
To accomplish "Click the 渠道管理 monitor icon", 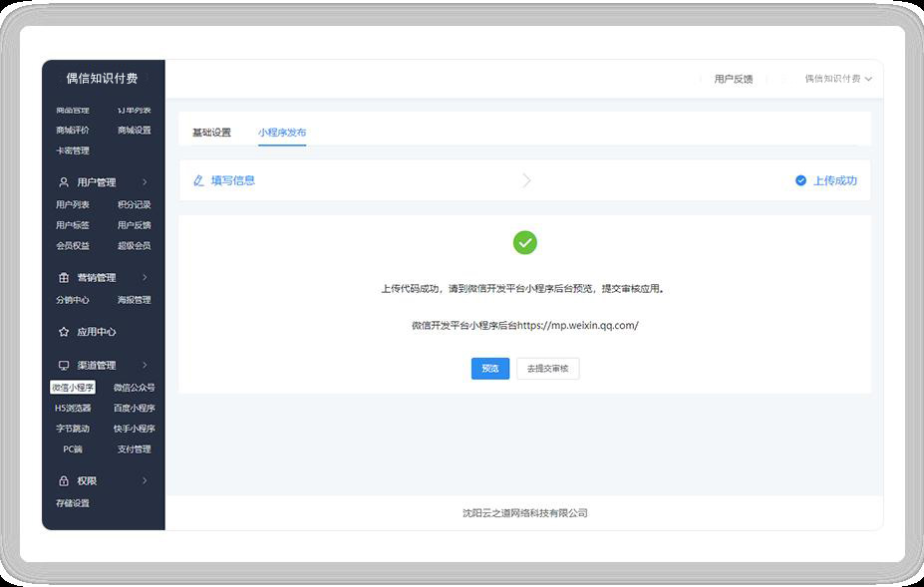I will pyautogui.click(x=64, y=366).
